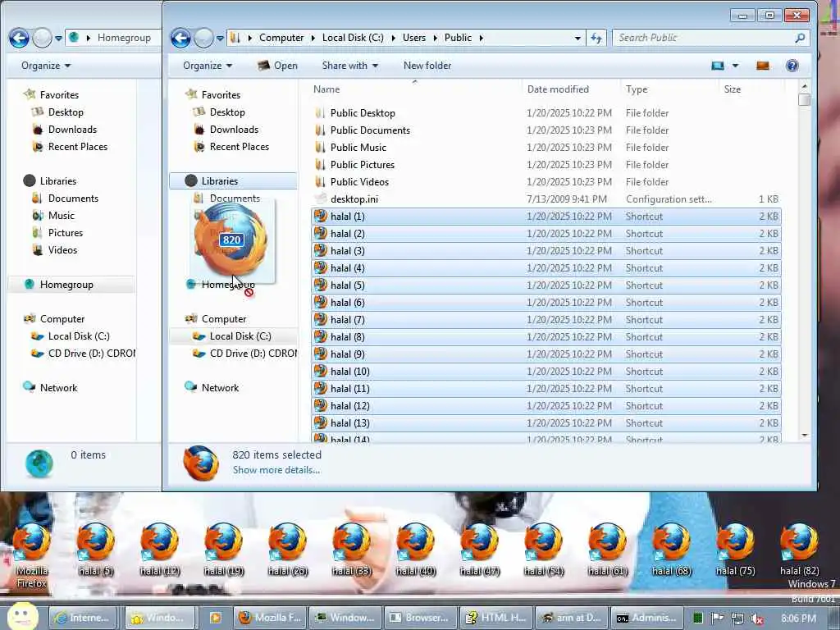Click scroll down arrow of file list

click(804, 436)
